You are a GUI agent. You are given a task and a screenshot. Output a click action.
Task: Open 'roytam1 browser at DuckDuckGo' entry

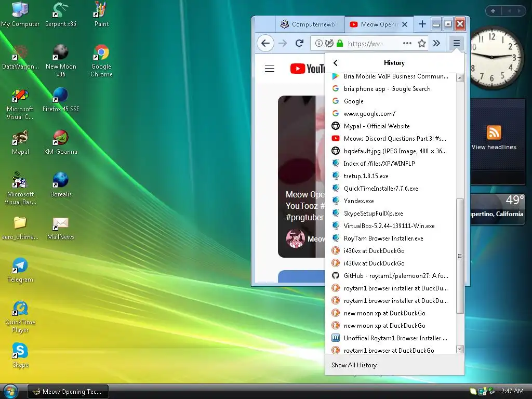(391, 350)
